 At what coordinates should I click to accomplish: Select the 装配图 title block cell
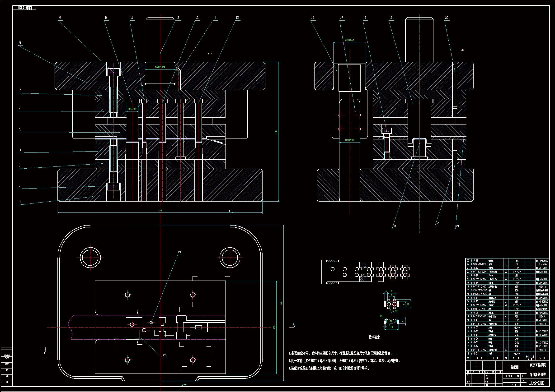(x=514, y=367)
